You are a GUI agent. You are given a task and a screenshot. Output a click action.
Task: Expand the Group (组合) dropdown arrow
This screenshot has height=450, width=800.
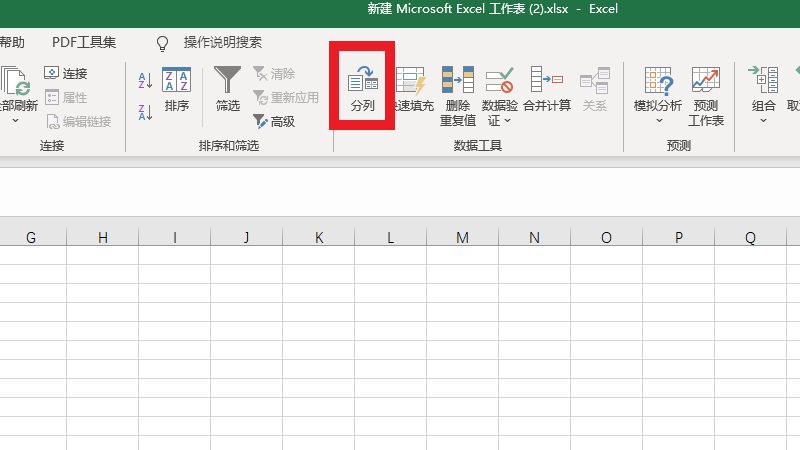coord(763,121)
